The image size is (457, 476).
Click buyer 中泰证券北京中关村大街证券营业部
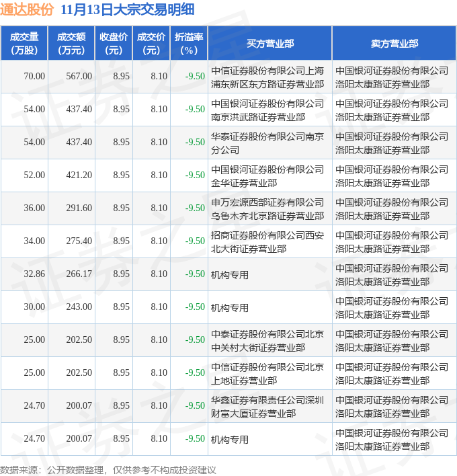pyautogui.click(x=267, y=341)
